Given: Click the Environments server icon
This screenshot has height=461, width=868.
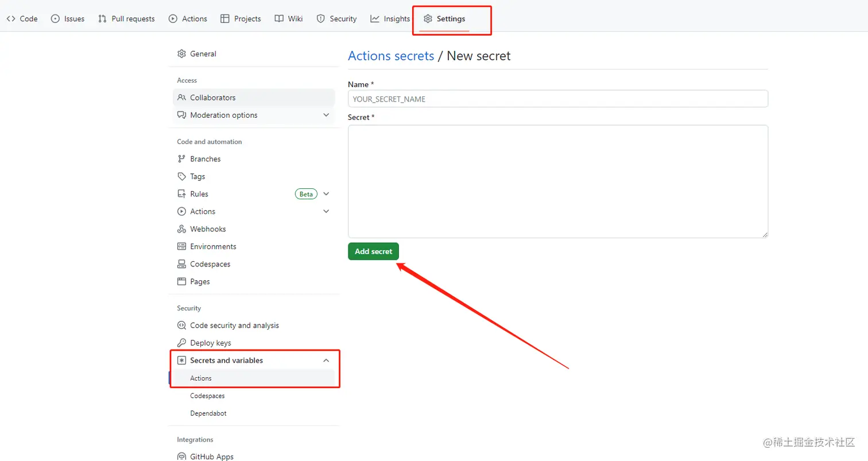Looking at the screenshot, I should (x=181, y=246).
